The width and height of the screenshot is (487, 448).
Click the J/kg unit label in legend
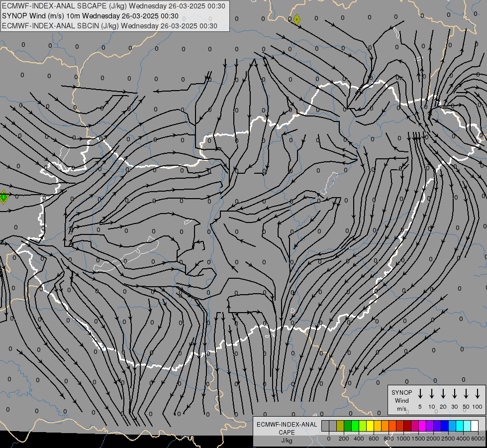[x=287, y=441]
